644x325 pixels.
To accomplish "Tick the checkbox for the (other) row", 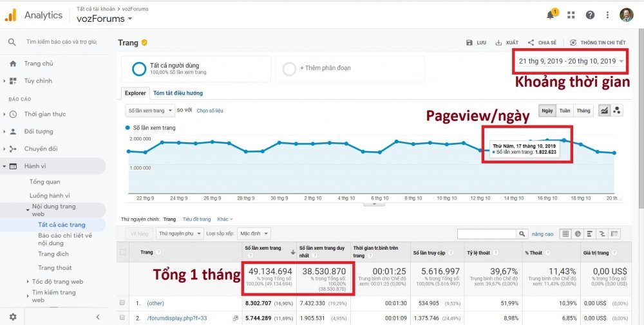I will pos(122,303).
